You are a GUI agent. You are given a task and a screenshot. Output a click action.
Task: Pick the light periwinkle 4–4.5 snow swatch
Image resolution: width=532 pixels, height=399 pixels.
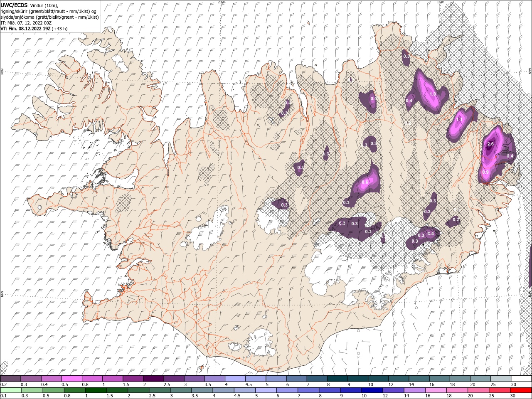(x=235, y=379)
